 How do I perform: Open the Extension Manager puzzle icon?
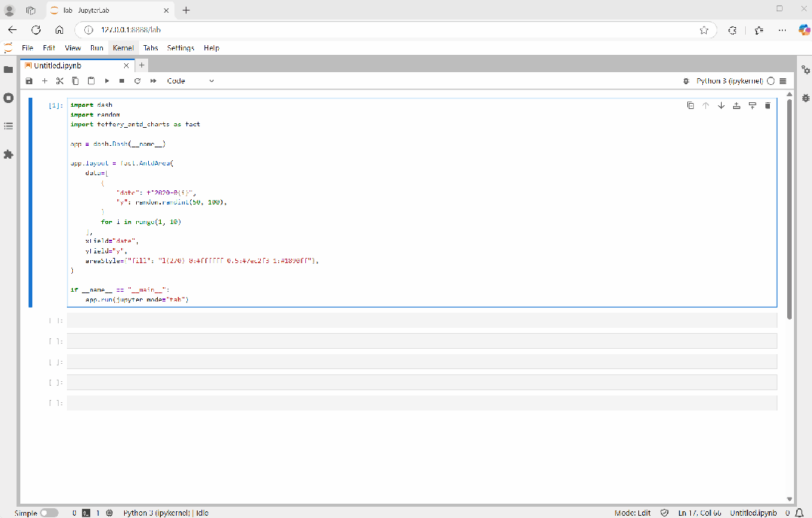pyautogui.click(x=9, y=154)
